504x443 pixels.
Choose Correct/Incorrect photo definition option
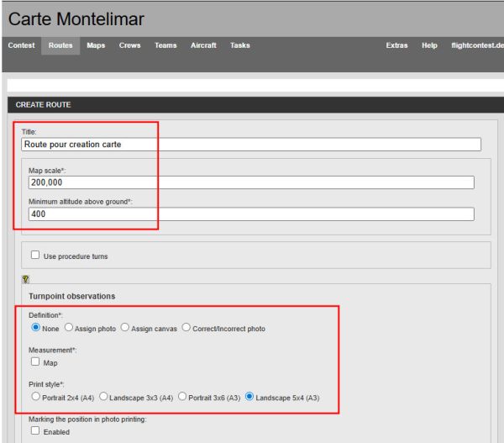pos(186,328)
